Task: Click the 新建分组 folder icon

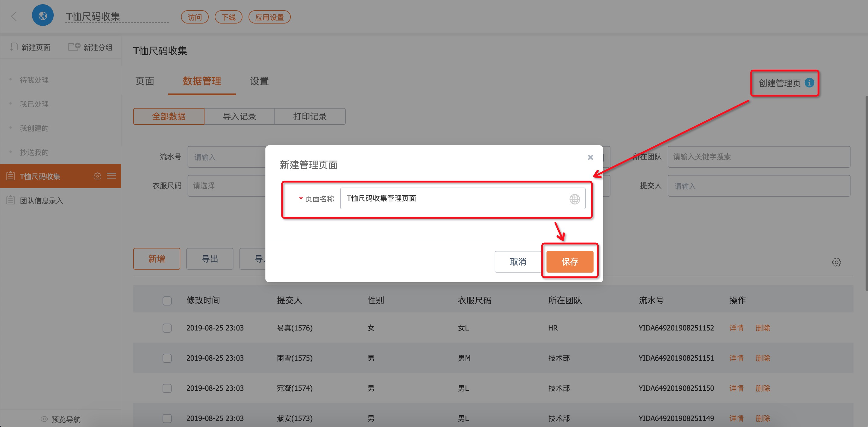Action: (x=74, y=47)
